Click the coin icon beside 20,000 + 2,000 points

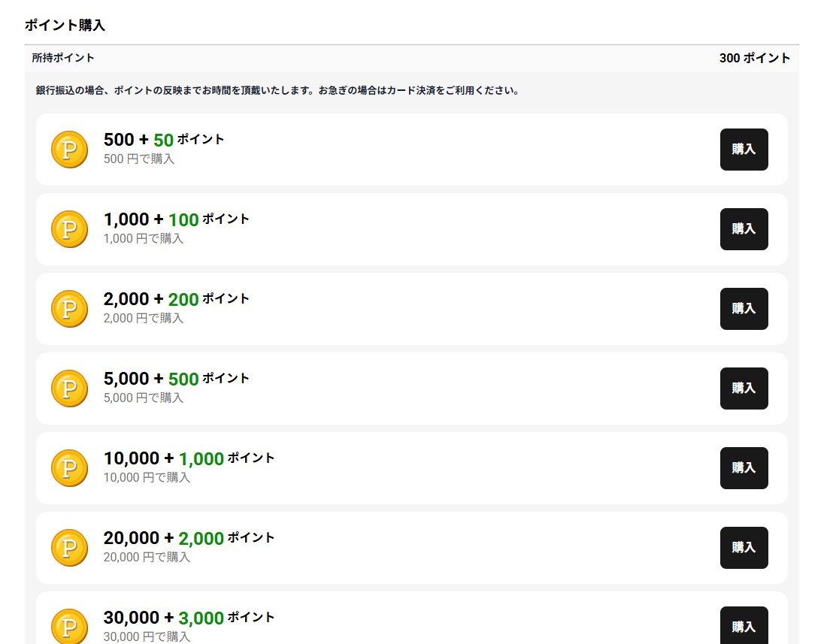69,548
